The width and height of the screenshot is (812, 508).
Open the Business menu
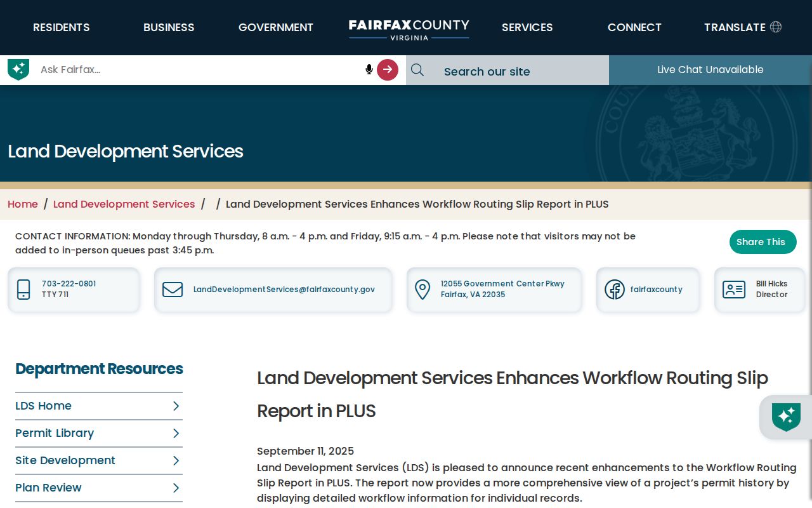pos(169,27)
